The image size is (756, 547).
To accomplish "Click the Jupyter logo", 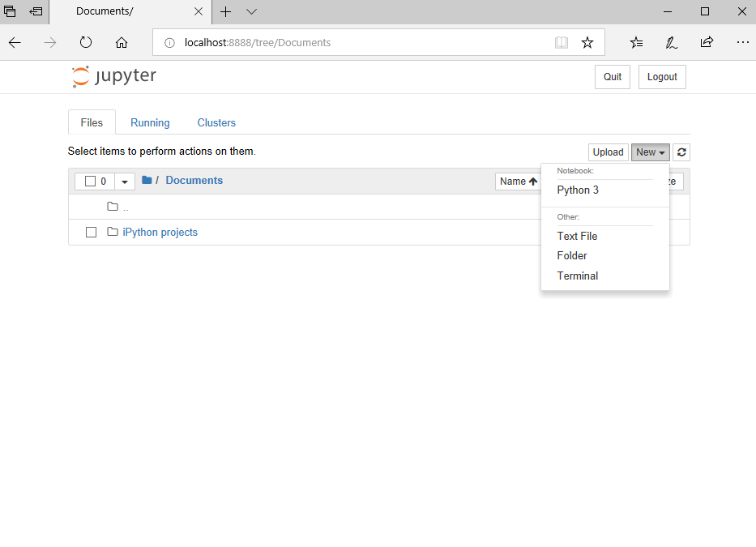I will click(113, 77).
